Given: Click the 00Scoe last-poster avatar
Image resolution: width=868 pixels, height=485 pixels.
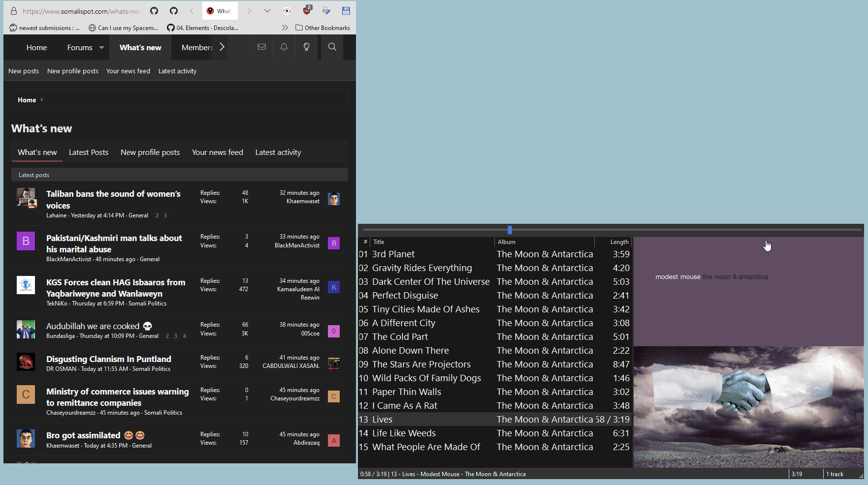Looking at the screenshot, I should point(334,331).
